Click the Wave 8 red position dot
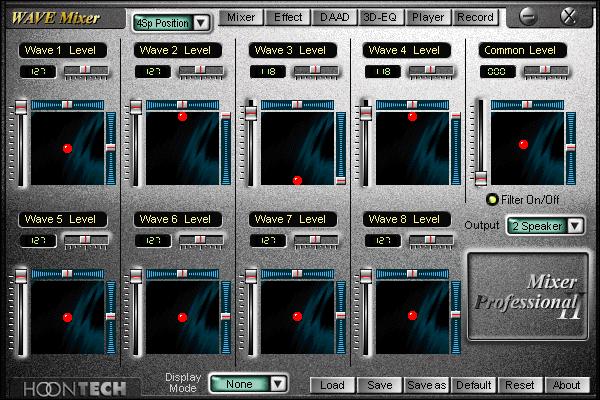 click(412, 315)
